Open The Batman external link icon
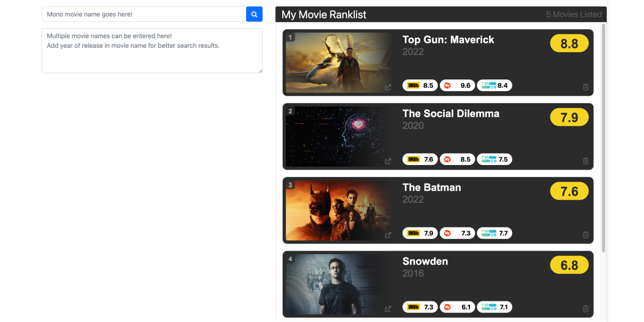The image size is (644, 322). click(388, 235)
